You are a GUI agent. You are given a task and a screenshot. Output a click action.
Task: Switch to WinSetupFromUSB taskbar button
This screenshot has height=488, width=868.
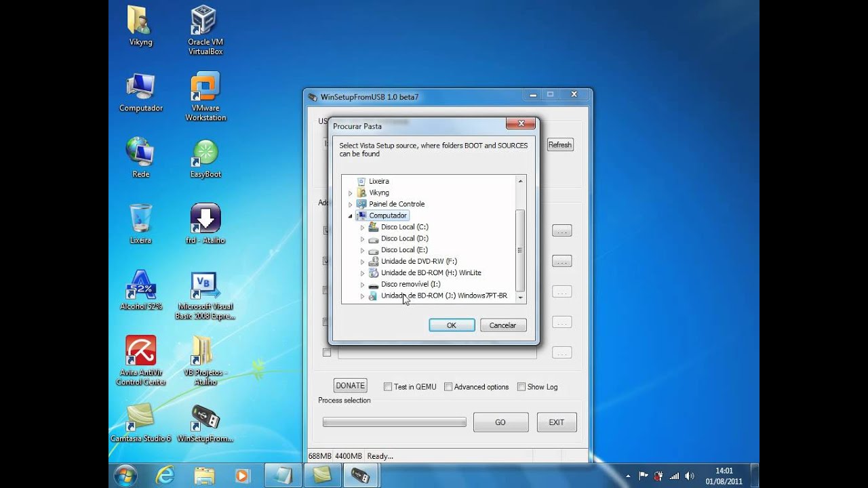pyautogui.click(x=361, y=475)
